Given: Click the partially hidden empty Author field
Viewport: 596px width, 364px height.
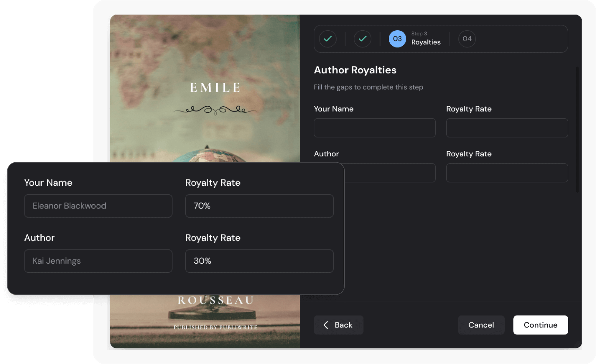Looking at the screenshot, I should (x=390, y=173).
